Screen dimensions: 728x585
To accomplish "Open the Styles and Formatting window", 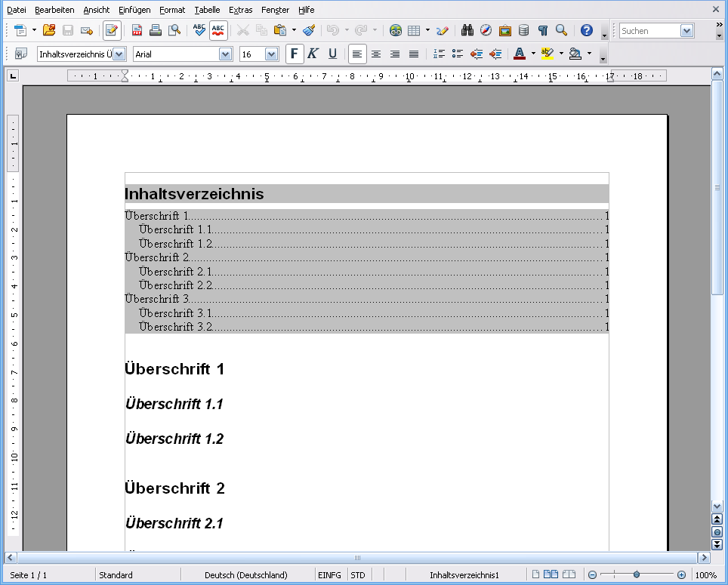I will pyautogui.click(x=20, y=54).
